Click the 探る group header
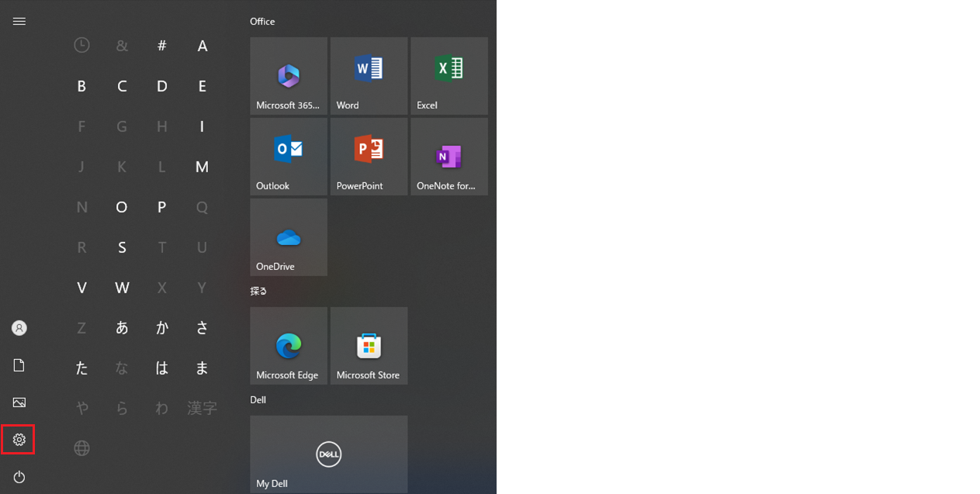Viewport: 980px width, 494px height. (258, 291)
